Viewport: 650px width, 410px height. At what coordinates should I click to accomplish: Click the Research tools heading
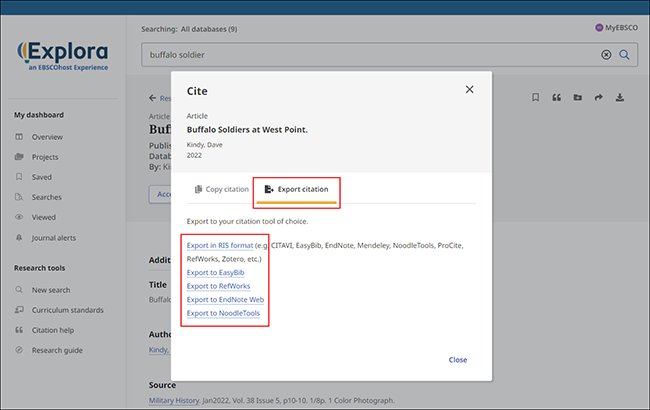click(x=39, y=268)
